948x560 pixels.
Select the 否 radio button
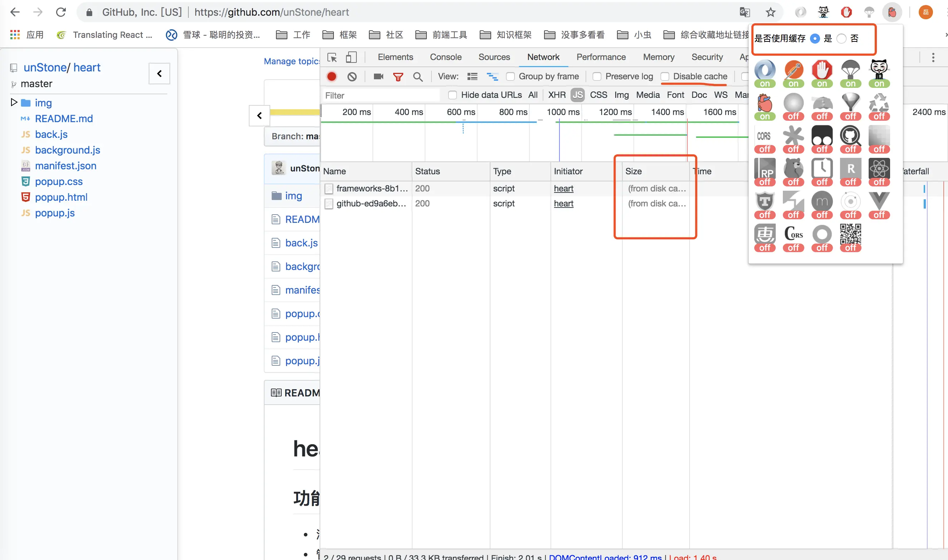click(x=841, y=39)
